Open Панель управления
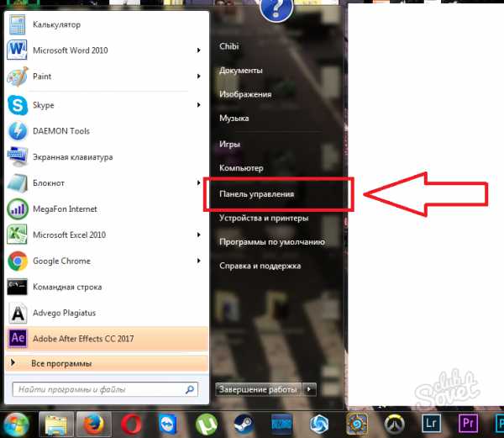 click(256, 194)
